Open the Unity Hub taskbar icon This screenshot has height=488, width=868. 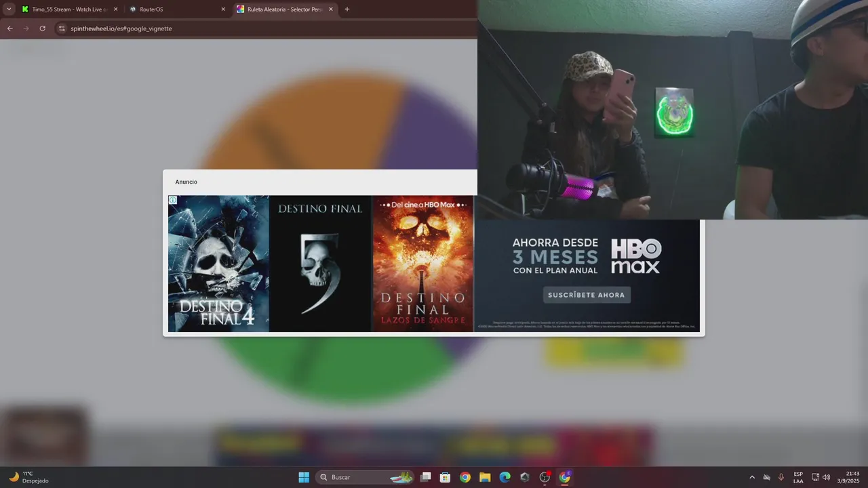tap(524, 477)
